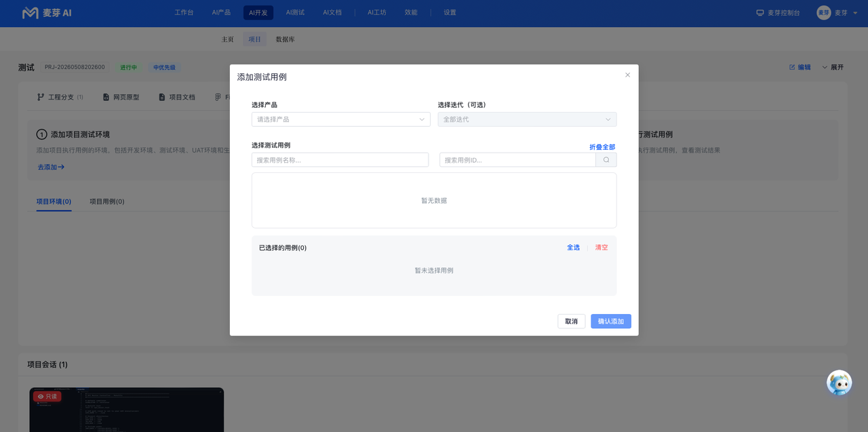This screenshot has width=868, height=432.
Task: Click the 进行中 status tag
Action: coord(128,67)
